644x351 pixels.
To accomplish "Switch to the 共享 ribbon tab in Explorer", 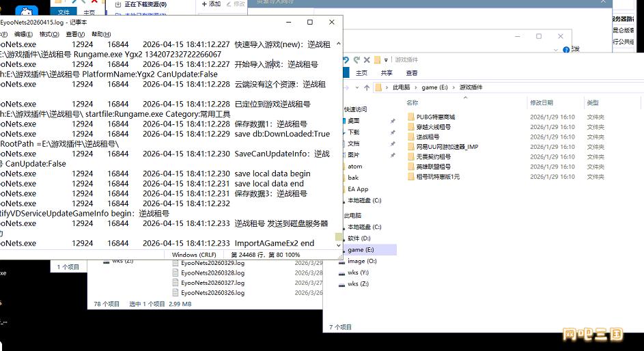I will point(387,72).
